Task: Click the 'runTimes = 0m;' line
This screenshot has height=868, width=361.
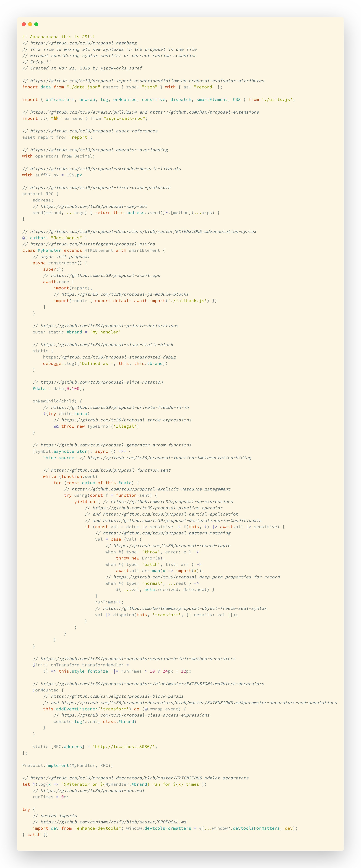Action: click(x=51, y=797)
